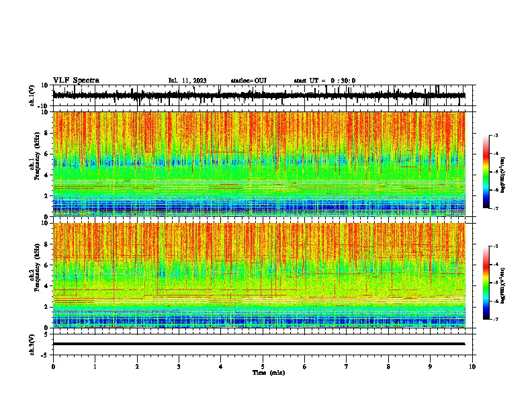Click time axis tick label "2"
532x411 pixels.
click(137, 367)
